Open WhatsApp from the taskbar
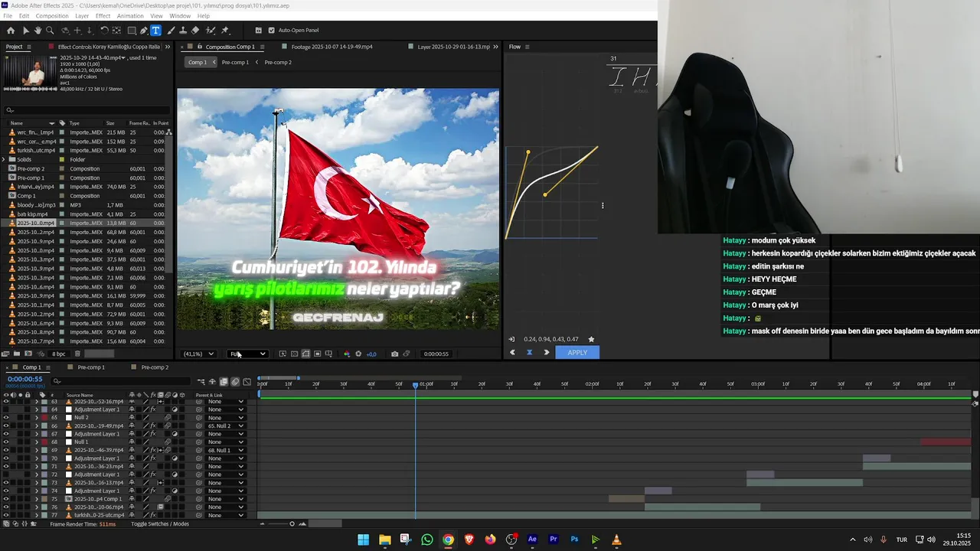Image resolution: width=980 pixels, height=551 pixels. [426, 540]
